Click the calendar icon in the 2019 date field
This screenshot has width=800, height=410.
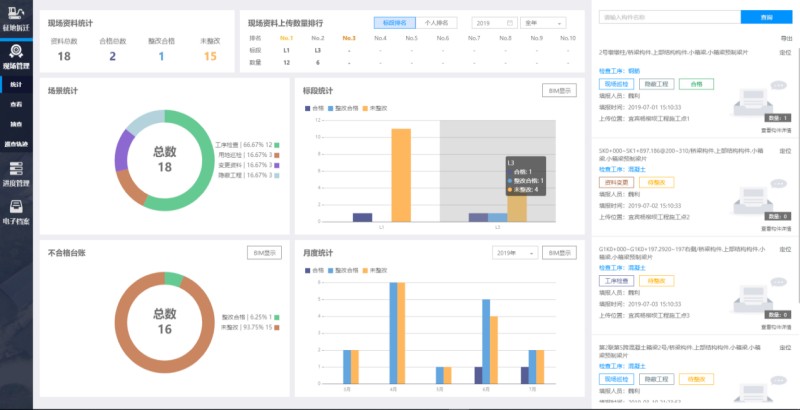(509, 22)
